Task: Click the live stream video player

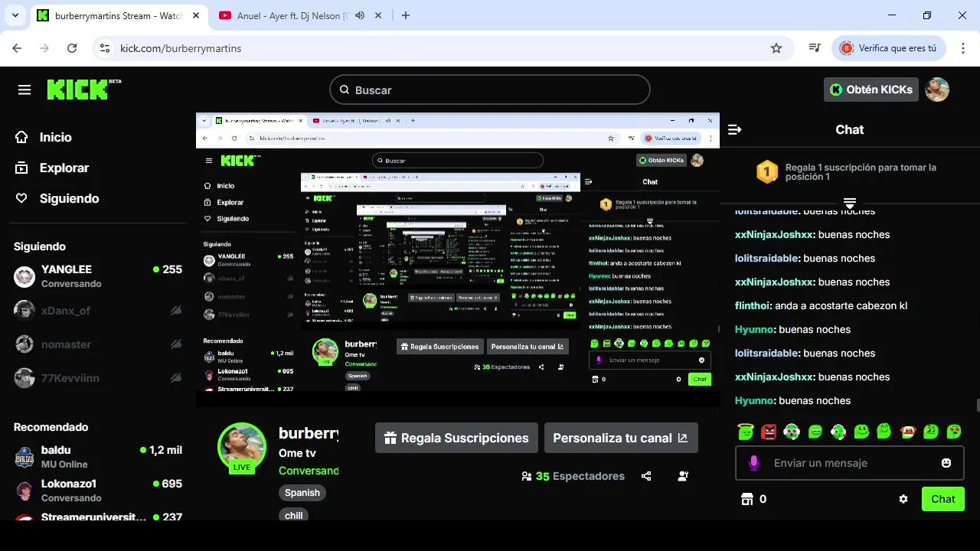Action: tap(458, 259)
